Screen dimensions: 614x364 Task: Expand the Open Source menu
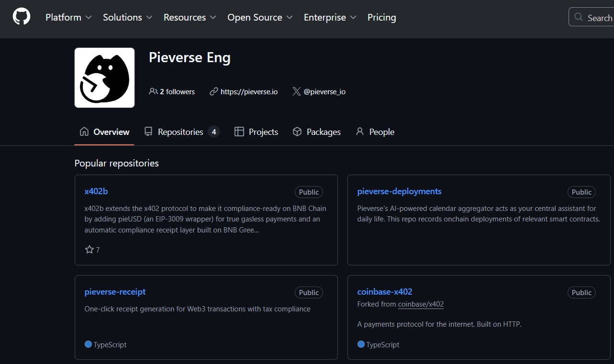(x=260, y=17)
